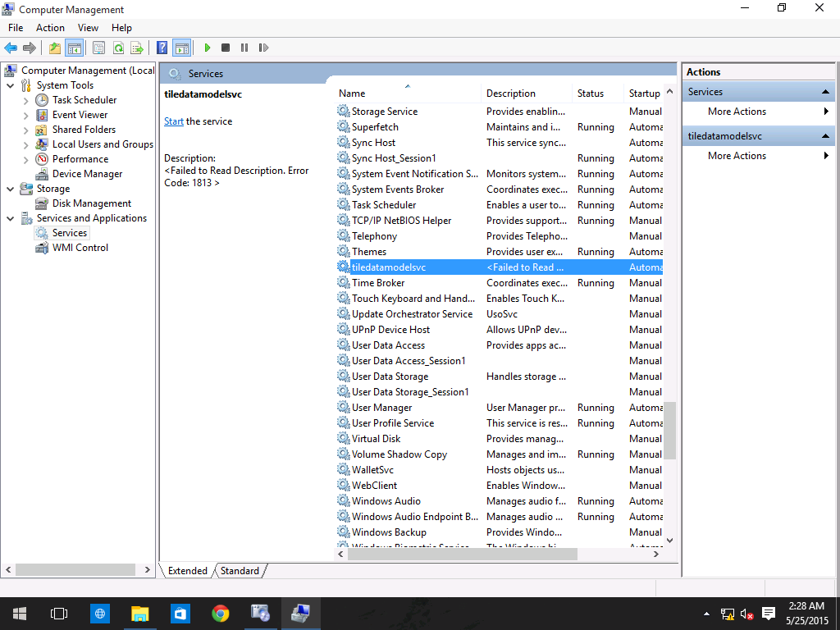Open Help using the blue question mark icon
The height and width of the screenshot is (630, 840).
162,48
